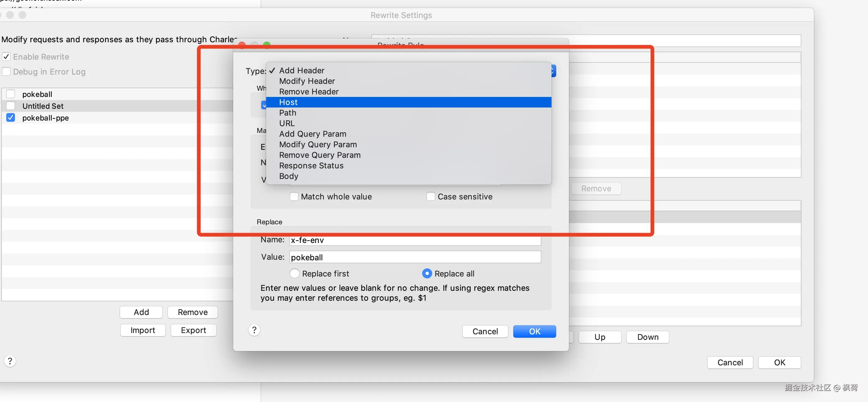Click the Export button
This screenshot has height=402, width=868.
pyautogui.click(x=193, y=330)
